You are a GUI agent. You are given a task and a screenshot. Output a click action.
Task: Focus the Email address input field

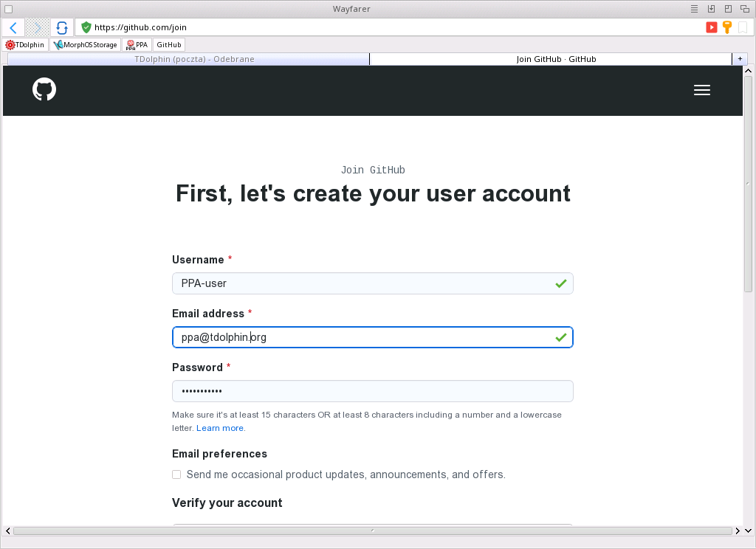[373, 337]
